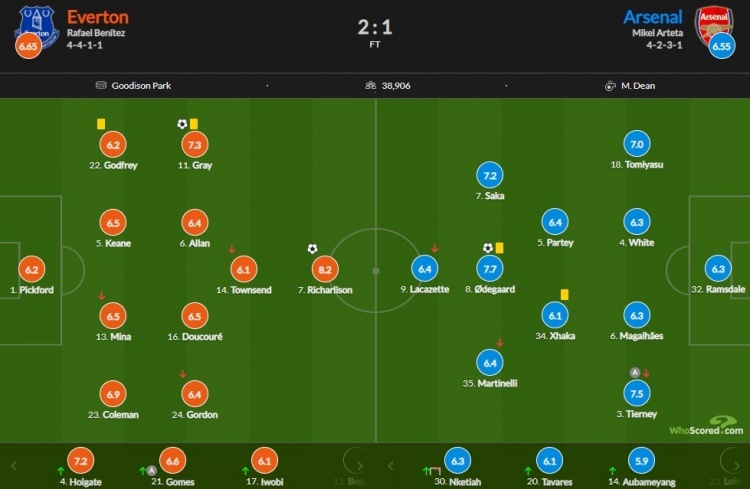This screenshot has width=750, height=489.
Task: Select Ødegaard's 7.7 rating circle
Action: click(x=490, y=269)
